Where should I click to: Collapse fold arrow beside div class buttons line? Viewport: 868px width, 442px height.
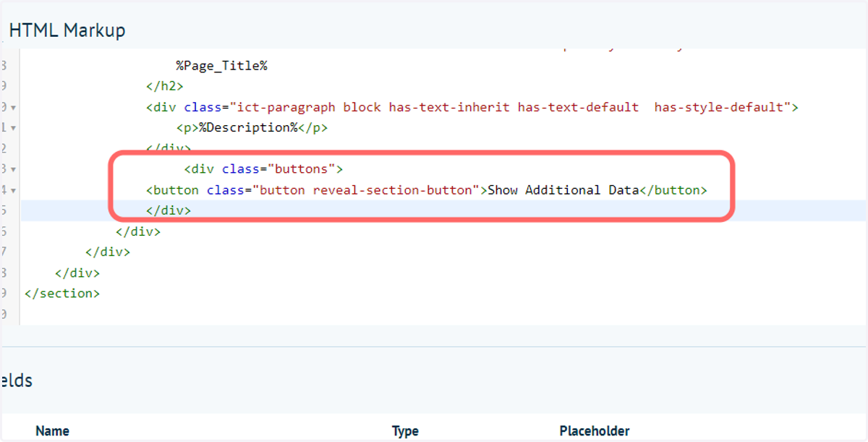pyautogui.click(x=14, y=169)
